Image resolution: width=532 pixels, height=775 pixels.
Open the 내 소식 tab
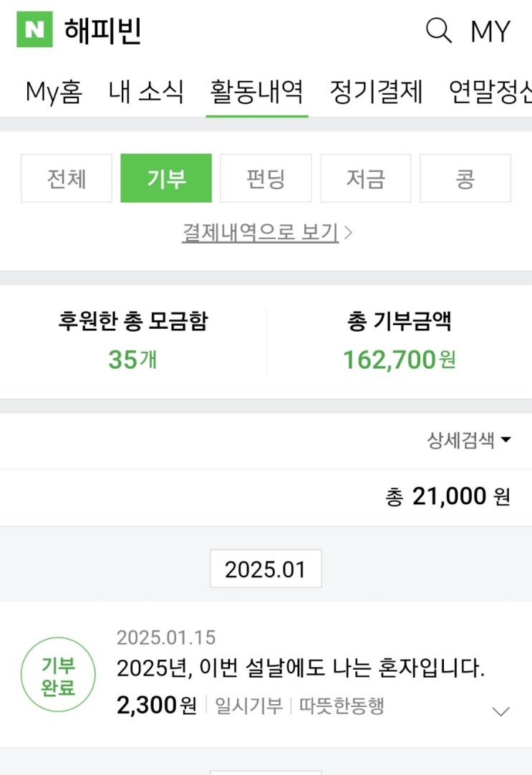click(x=146, y=92)
